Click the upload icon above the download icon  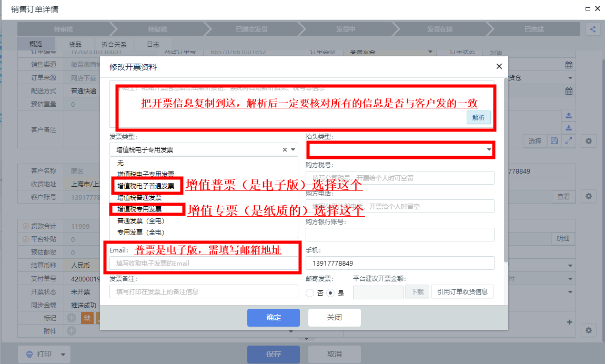tap(568, 116)
